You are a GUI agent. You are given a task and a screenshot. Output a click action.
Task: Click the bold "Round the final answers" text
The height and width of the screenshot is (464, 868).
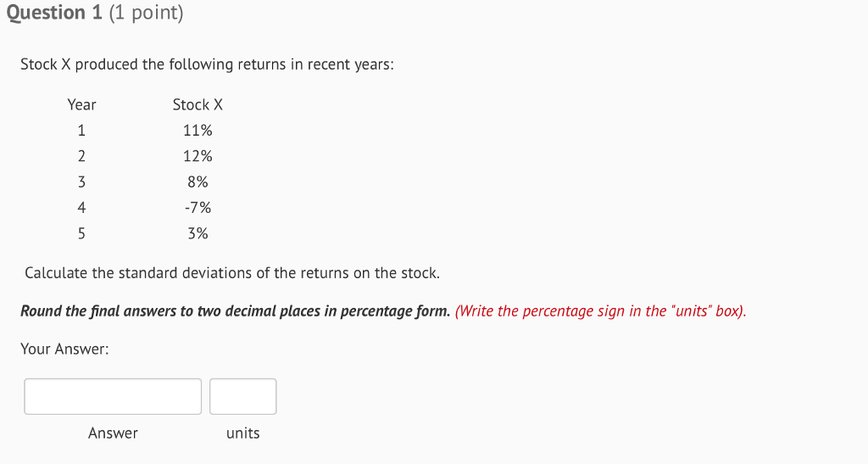(235, 311)
